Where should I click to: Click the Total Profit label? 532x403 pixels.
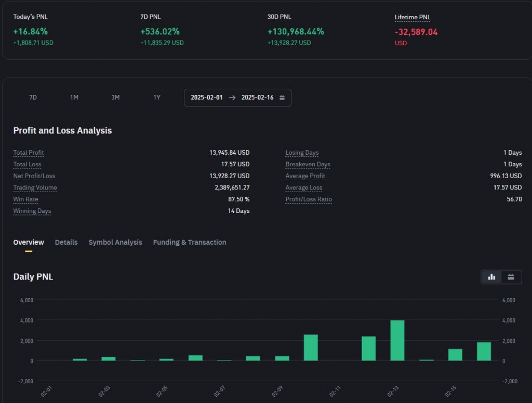click(x=29, y=153)
